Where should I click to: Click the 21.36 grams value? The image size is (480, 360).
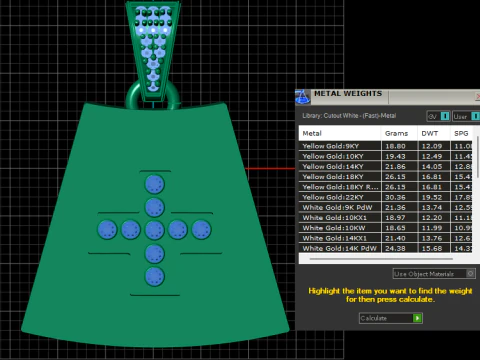tap(395, 207)
